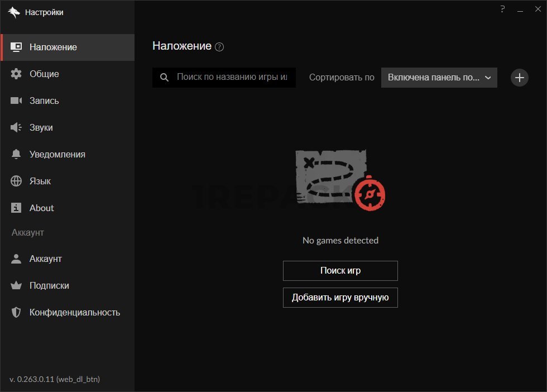Focus the game name search field
Image resolution: width=547 pixels, height=392 pixels.
[232, 78]
